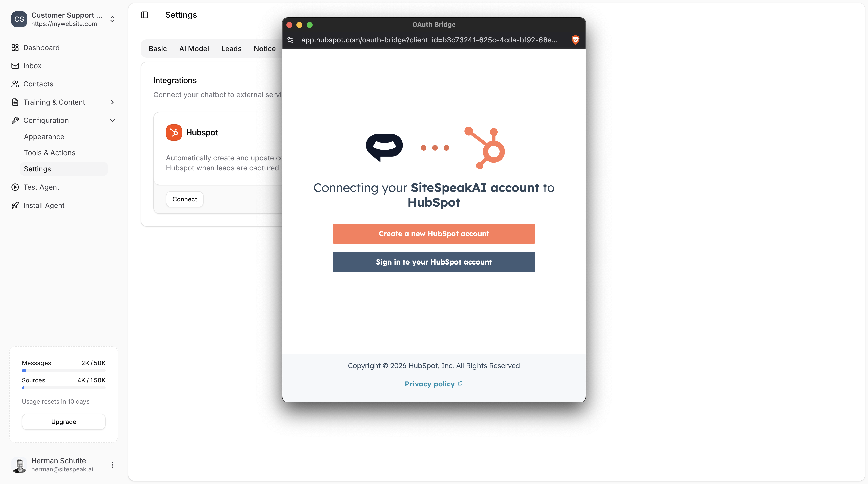
Task: Select the Install Agent rocket icon
Action: [x=15, y=205]
